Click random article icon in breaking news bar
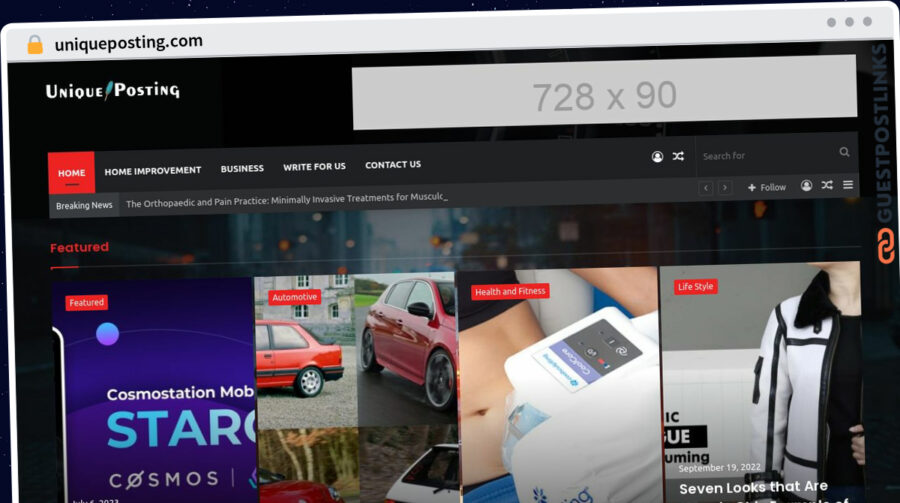This screenshot has height=503, width=900. pos(827,185)
